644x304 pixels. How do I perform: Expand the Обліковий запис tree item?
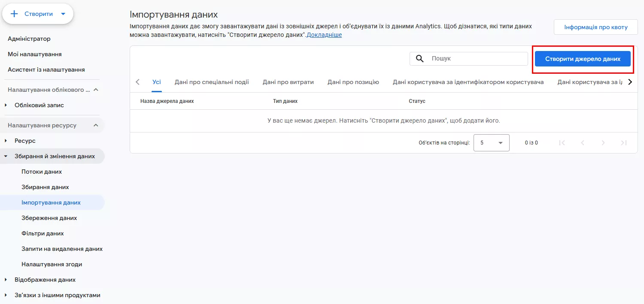point(6,105)
